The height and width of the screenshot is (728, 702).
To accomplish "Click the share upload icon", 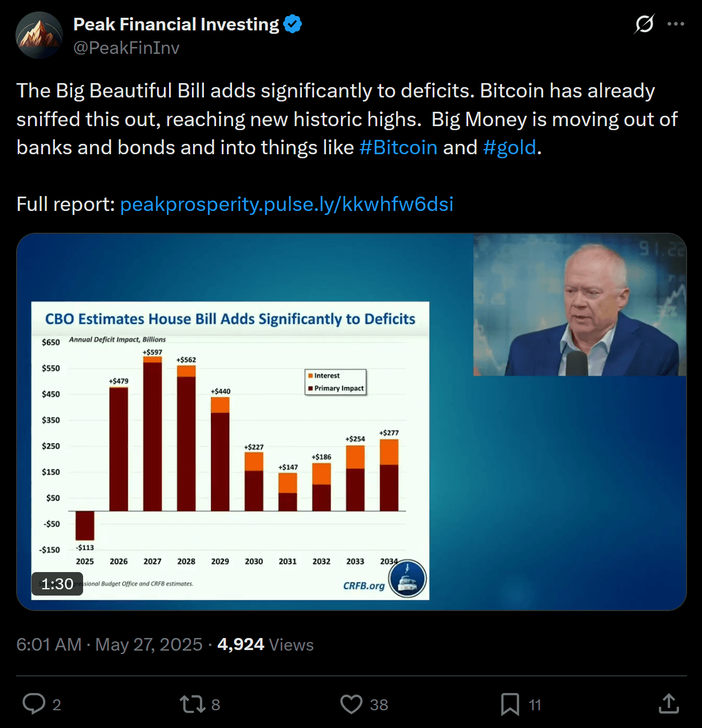I will click(668, 704).
